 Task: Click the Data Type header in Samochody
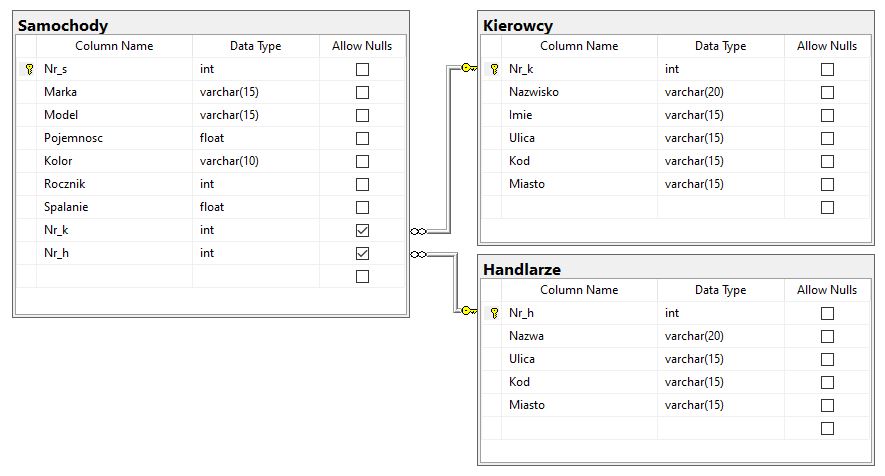(255, 46)
